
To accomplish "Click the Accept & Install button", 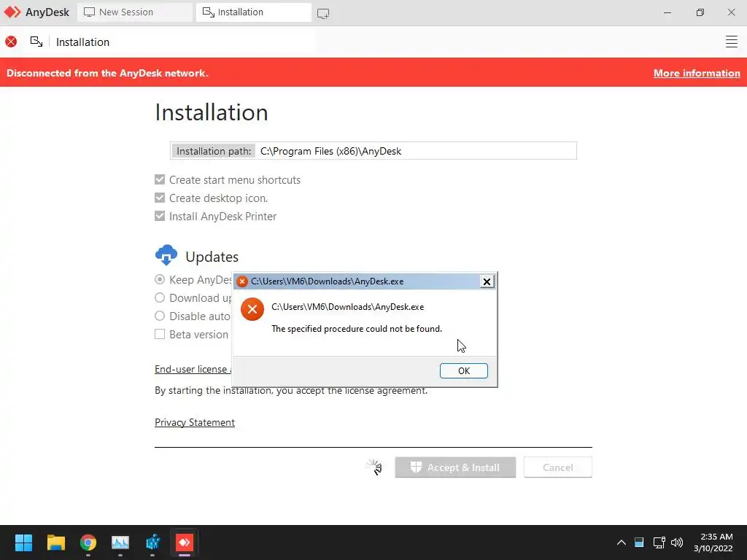I will 455,467.
